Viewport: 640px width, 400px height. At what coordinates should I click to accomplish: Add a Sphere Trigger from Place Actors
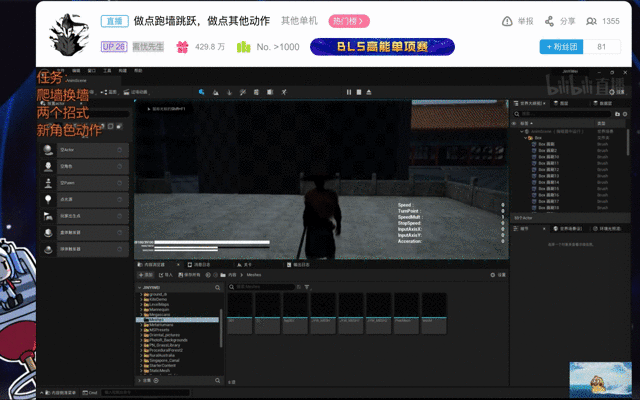click(x=85, y=249)
